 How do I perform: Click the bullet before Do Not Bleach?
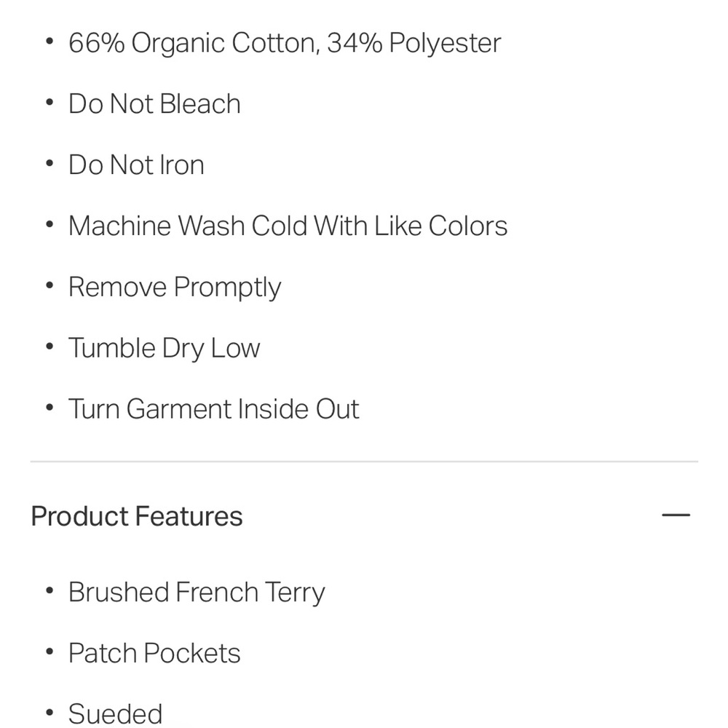click(50, 103)
